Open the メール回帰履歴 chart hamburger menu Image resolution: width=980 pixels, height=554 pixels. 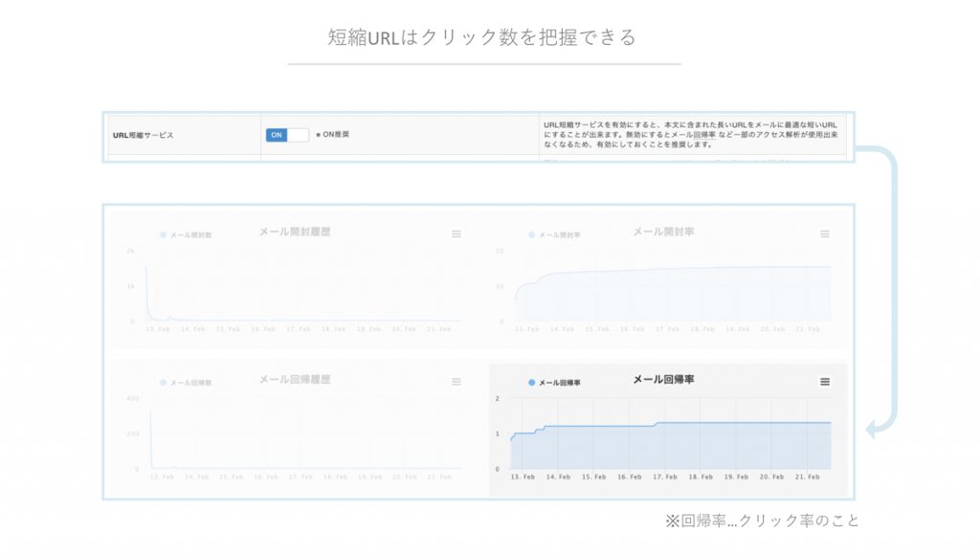457,382
